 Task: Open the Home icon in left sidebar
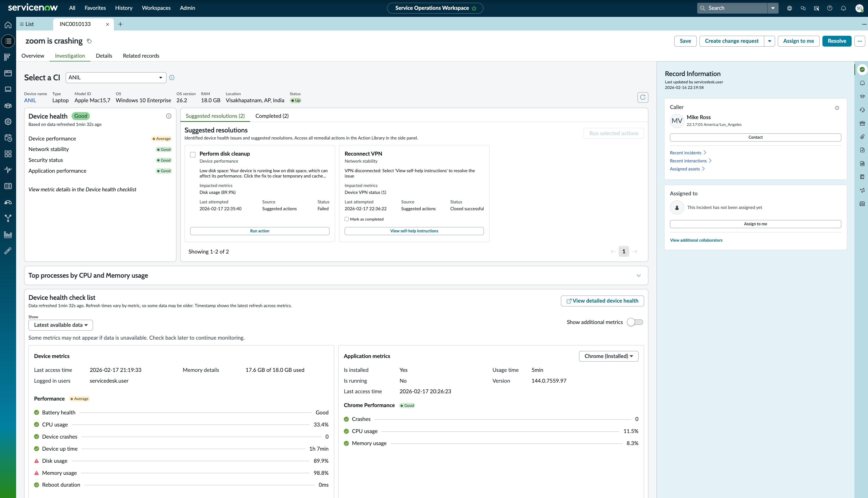pos(8,25)
